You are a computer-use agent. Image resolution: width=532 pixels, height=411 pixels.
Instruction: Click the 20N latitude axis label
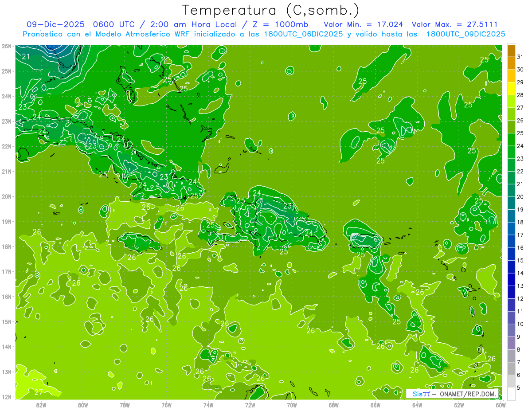click(7, 196)
